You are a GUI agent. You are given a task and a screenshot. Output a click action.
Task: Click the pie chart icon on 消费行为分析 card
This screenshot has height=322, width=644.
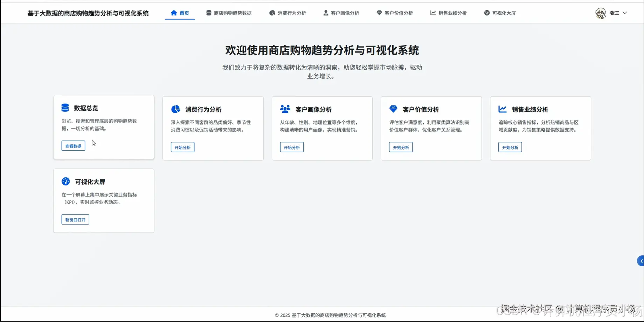pos(175,109)
